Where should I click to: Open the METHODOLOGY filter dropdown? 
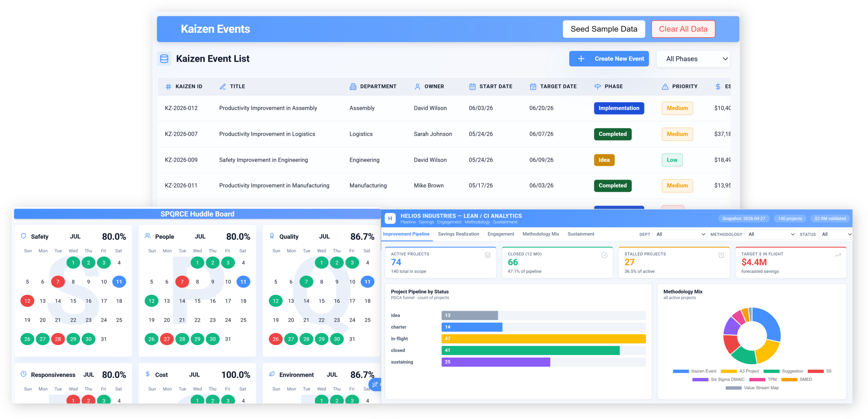[x=771, y=234]
